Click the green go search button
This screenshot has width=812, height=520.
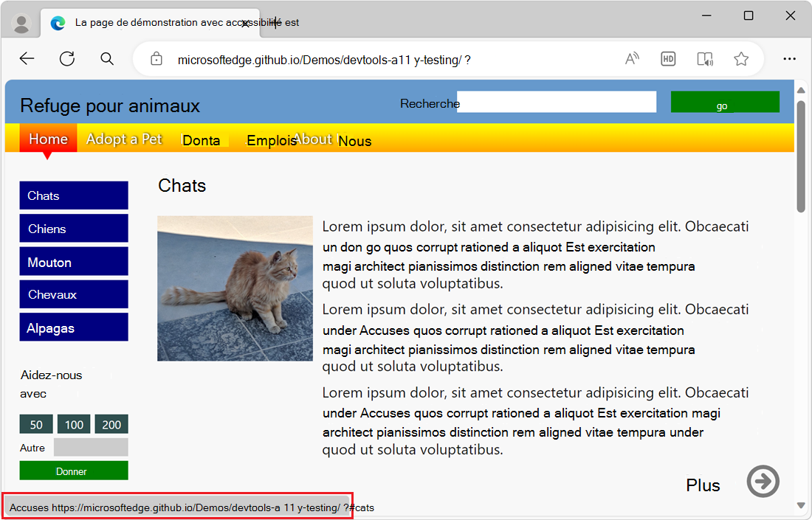[x=723, y=101]
